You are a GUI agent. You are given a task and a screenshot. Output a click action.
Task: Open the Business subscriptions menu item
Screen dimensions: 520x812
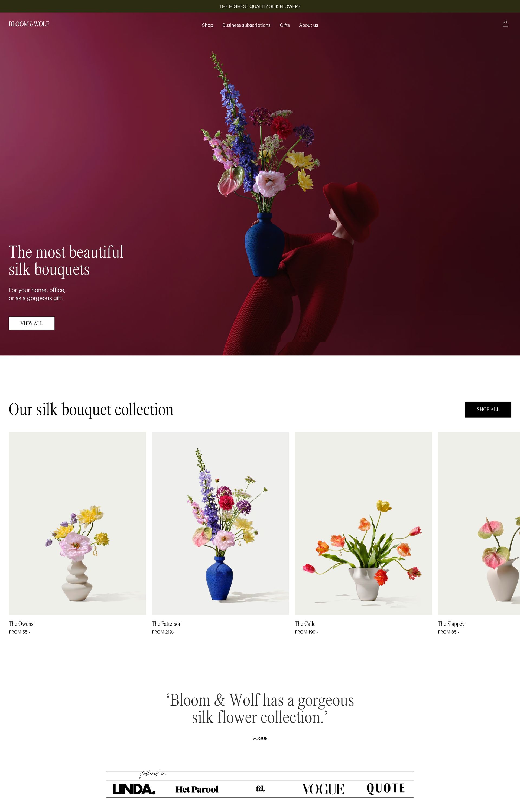tap(246, 25)
